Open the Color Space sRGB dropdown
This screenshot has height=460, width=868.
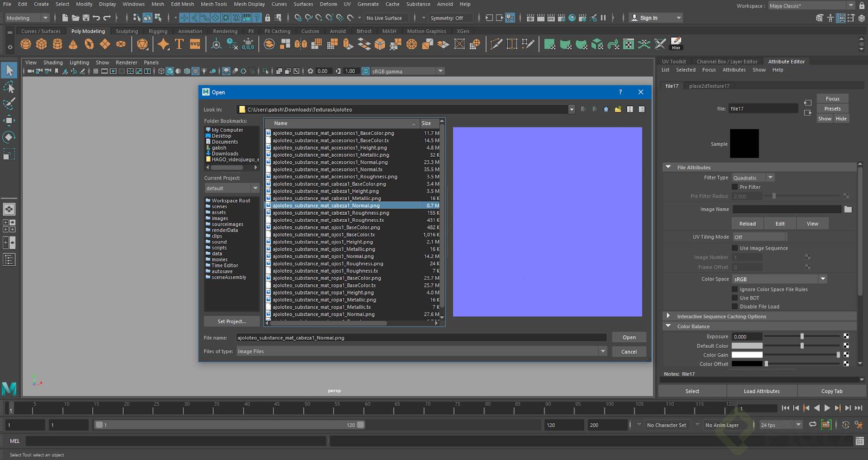tap(780, 279)
